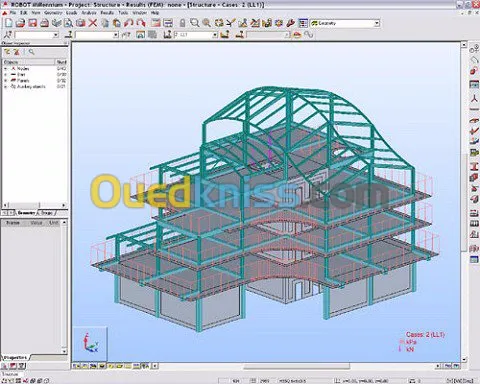The width and height of the screenshot is (480, 384).
Task: Click the red Save floppy disk icon
Action: pos(32,23)
